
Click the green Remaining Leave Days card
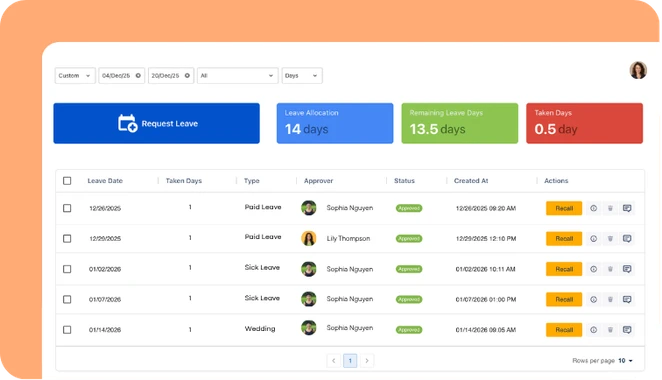click(460, 123)
